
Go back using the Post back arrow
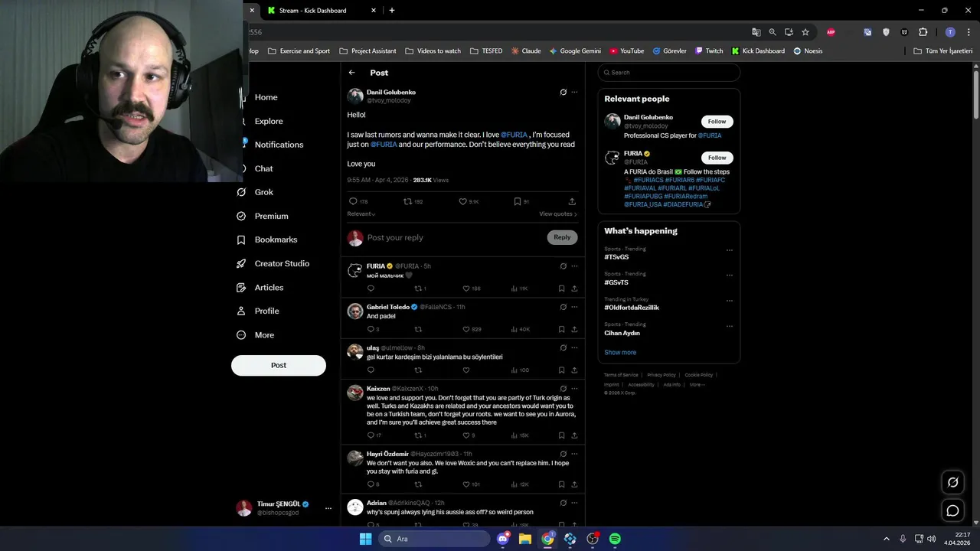(x=351, y=73)
